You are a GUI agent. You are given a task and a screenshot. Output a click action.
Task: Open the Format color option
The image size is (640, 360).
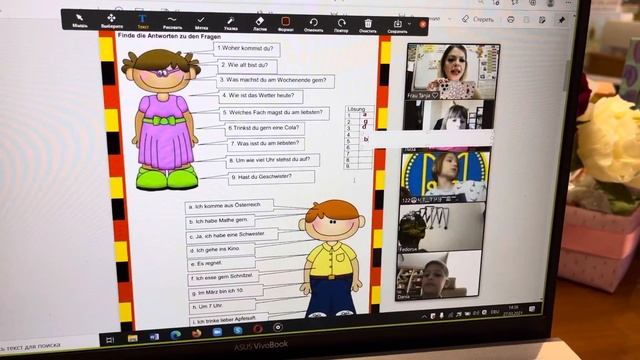point(285,24)
